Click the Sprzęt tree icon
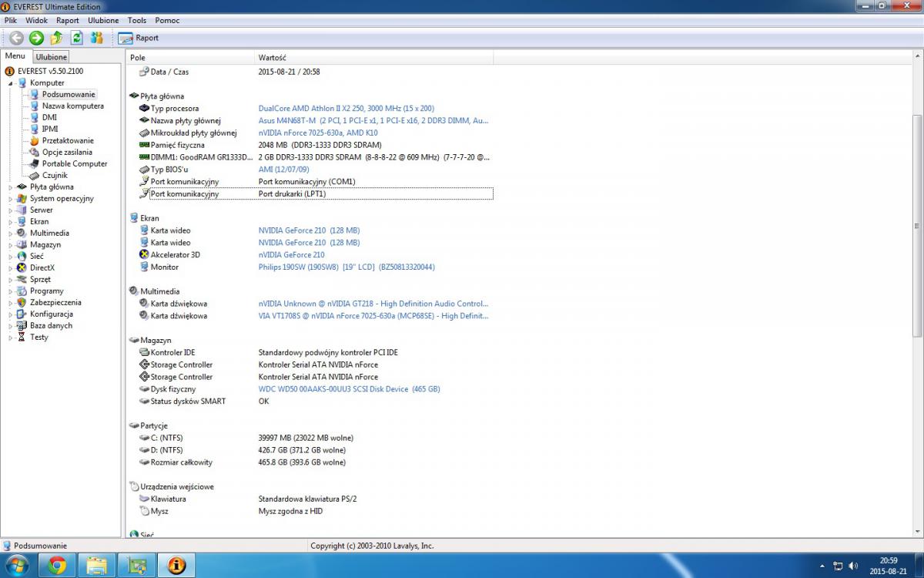The height and width of the screenshot is (578, 924). coord(22,279)
